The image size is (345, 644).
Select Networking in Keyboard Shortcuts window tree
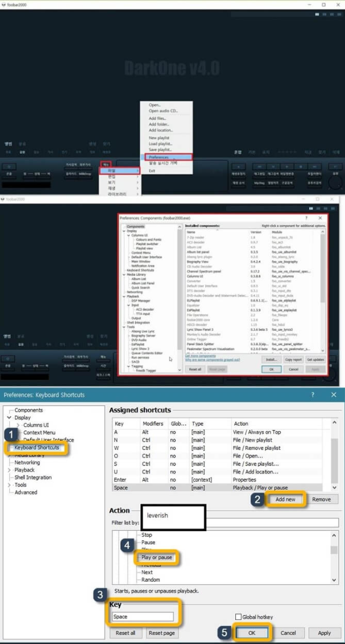(27, 463)
